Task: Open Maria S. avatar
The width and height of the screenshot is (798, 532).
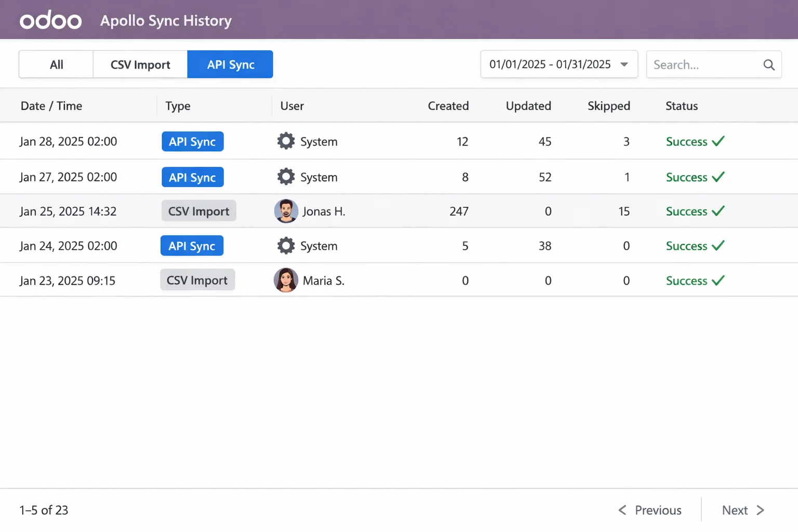Action: pyautogui.click(x=286, y=280)
